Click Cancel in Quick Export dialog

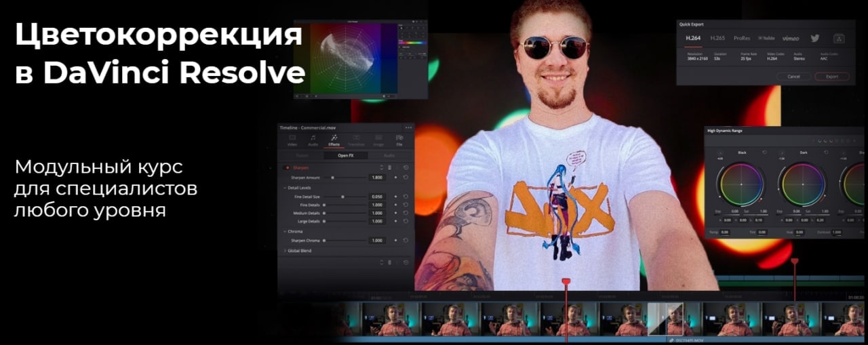pos(793,77)
